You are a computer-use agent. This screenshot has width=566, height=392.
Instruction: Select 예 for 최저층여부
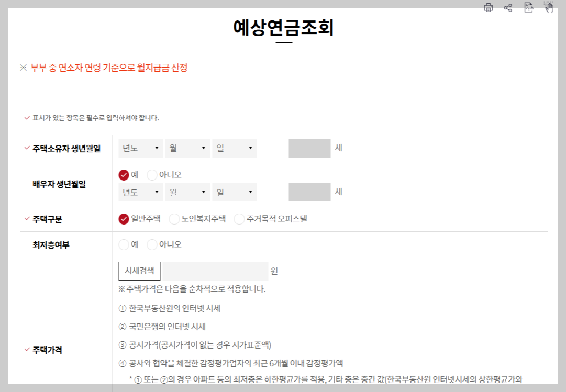[x=124, y=244]
